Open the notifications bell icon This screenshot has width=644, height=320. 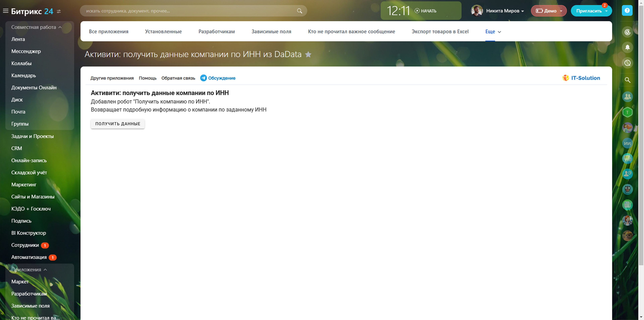click(627, 47)
